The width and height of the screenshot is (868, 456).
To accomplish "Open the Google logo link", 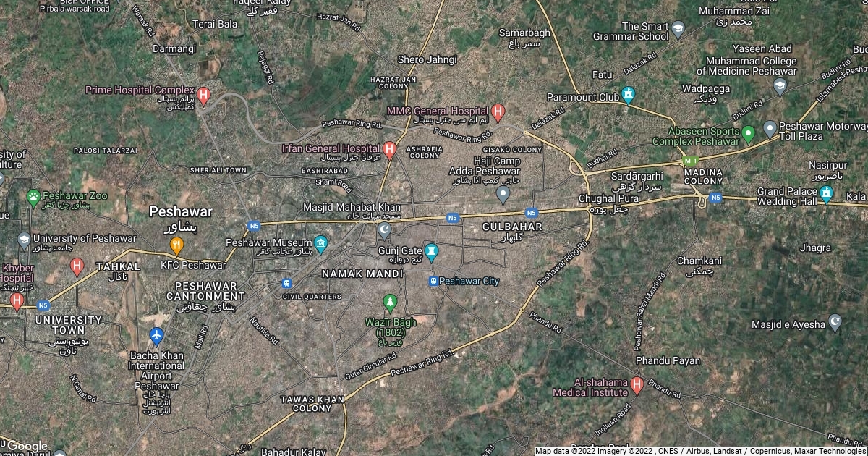I will 27,446.
